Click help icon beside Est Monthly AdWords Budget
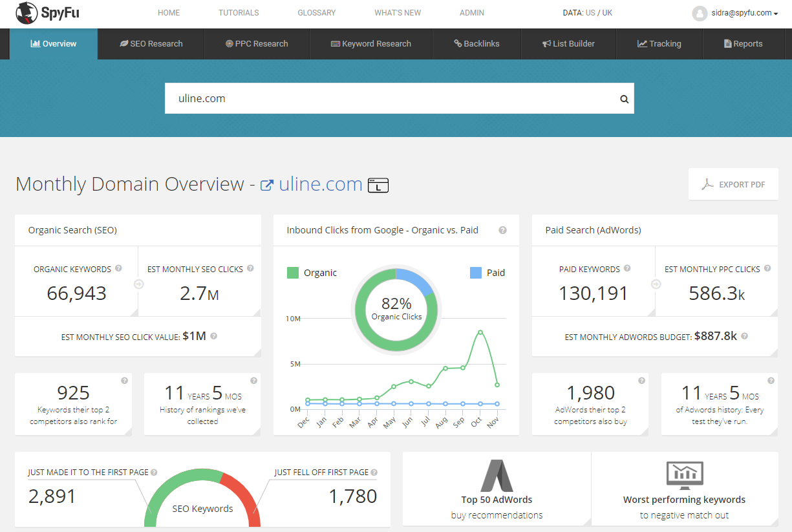This screenshot has height=532, width=792. [744, 336]
